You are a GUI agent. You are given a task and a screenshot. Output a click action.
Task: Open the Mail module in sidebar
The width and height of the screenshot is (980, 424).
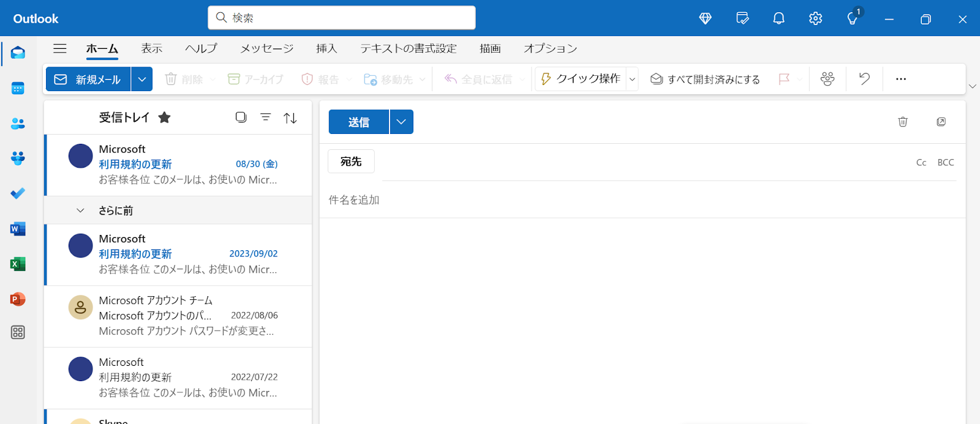18,53
